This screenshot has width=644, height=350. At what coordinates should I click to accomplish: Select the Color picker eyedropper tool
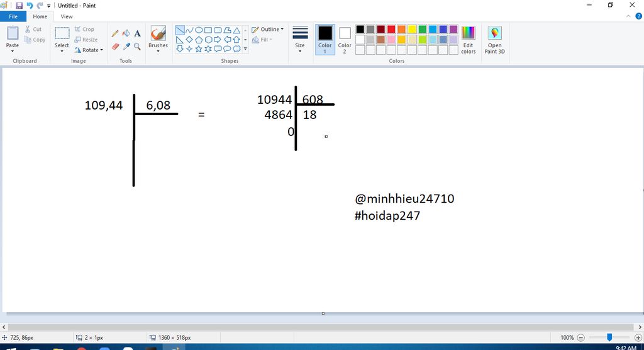[x=126, y=47]
